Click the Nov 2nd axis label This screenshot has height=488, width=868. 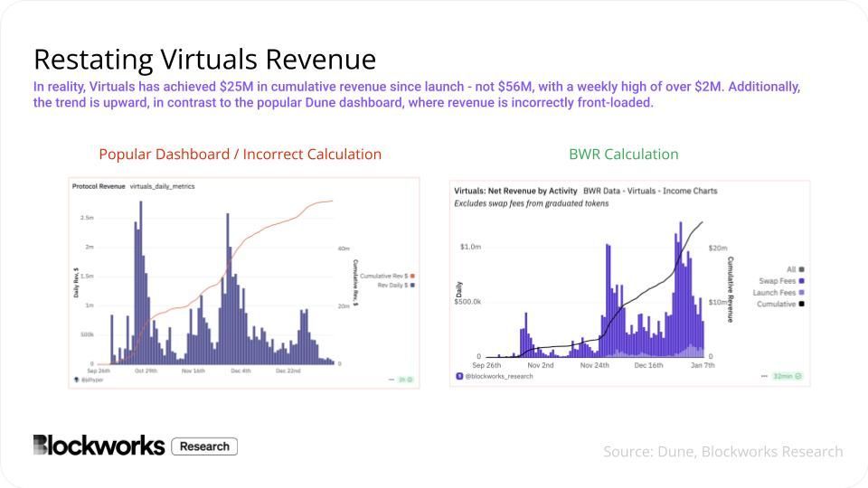(x=541, y=365)
